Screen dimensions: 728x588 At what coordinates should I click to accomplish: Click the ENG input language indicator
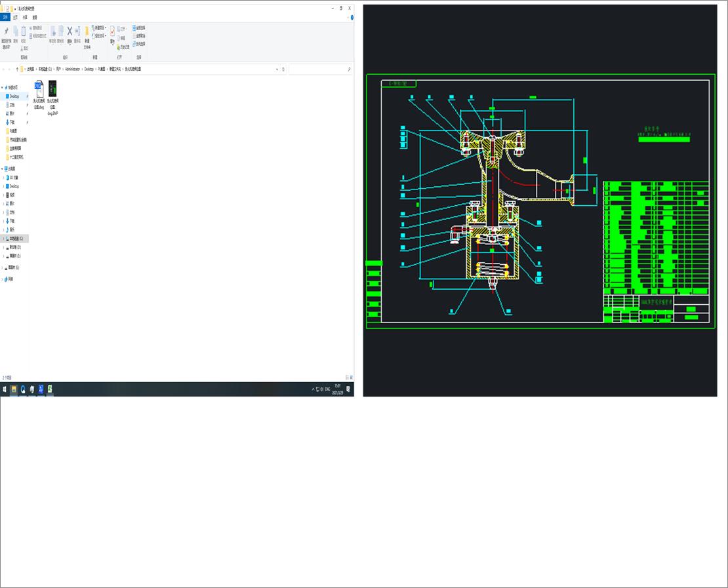pos(327,389)
